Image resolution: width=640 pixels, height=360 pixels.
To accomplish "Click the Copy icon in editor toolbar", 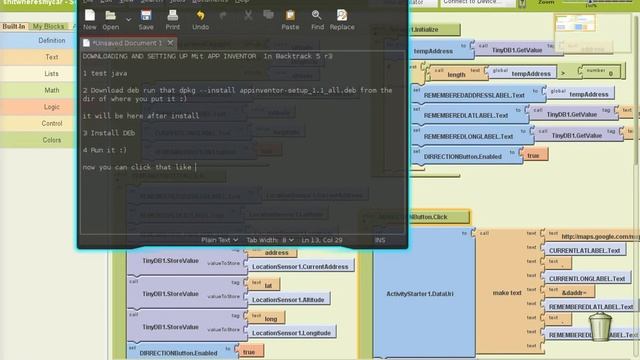I will [268, 15].
